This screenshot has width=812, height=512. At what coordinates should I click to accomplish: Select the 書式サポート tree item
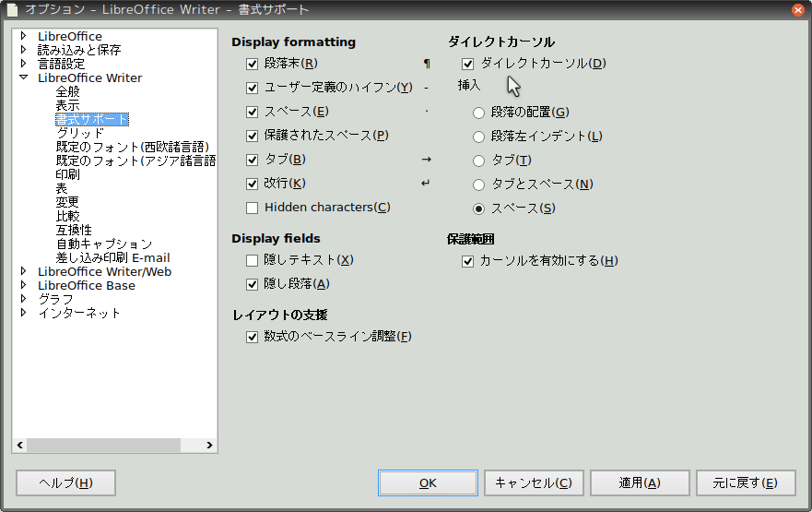tap(92, 119)
